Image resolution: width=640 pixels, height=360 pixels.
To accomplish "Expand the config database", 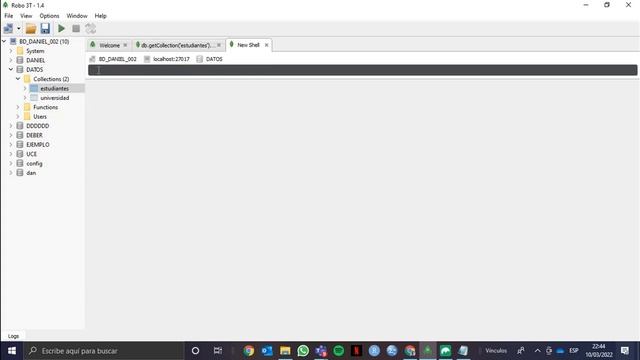I will pyautogui.click(x=11, y=163).
